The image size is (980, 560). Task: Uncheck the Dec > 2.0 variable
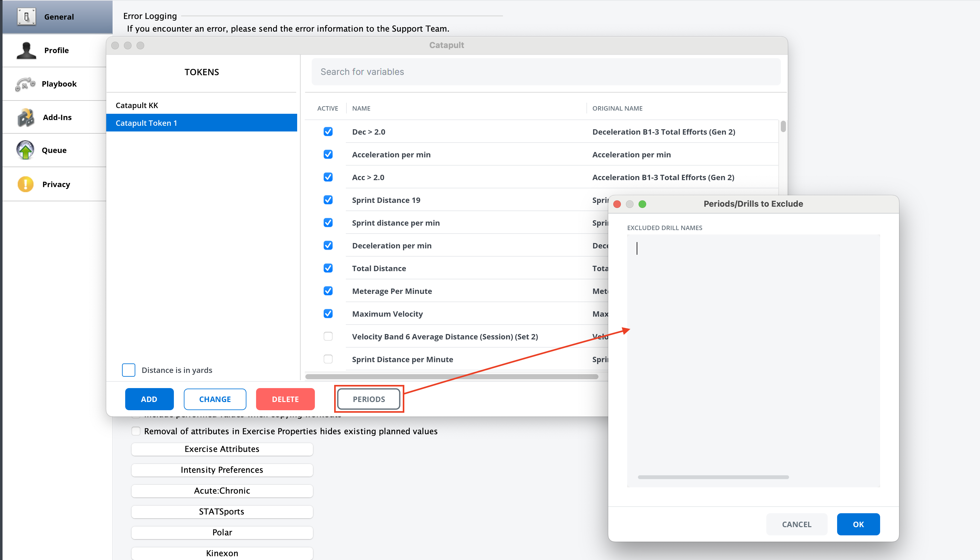[328, 131]
